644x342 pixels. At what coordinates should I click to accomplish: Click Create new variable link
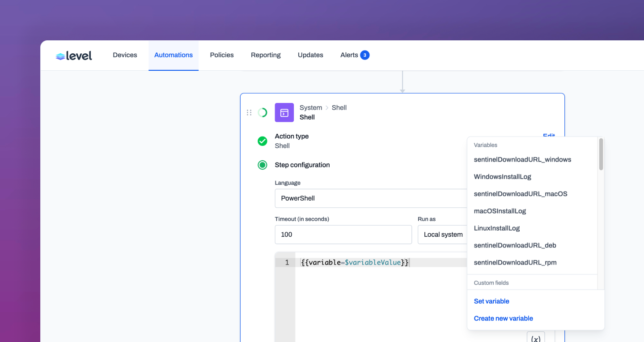coord(504,318)
